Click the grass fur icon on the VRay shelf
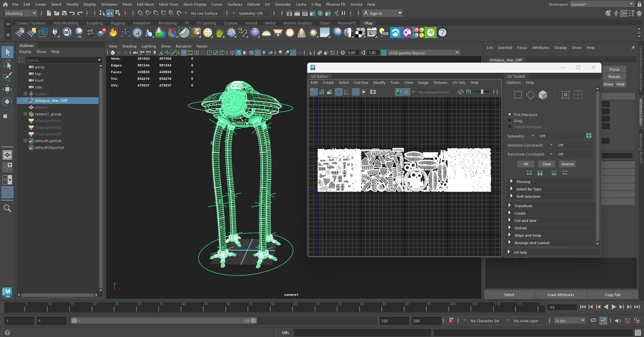 (x=219, y=33)
